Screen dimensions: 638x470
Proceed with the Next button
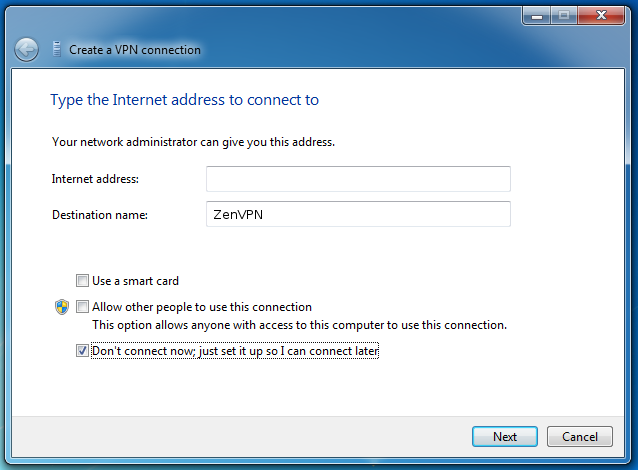tap(505, 437)
